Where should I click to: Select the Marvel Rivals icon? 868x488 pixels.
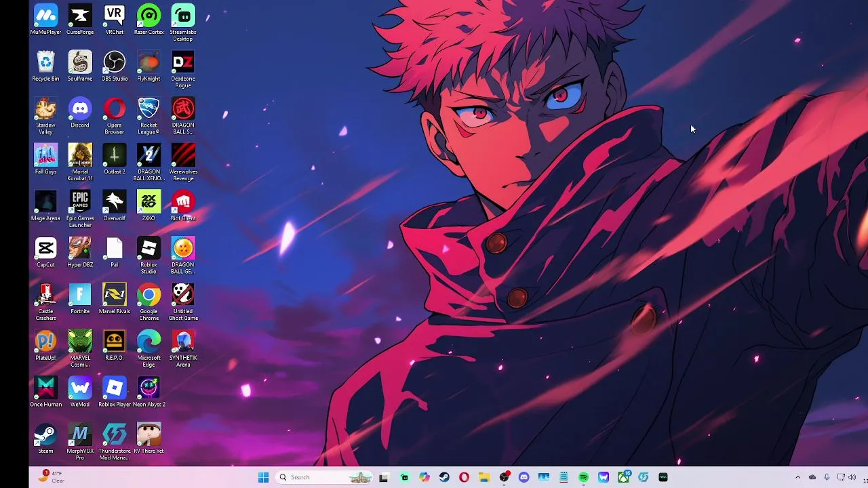pos(115,299)
